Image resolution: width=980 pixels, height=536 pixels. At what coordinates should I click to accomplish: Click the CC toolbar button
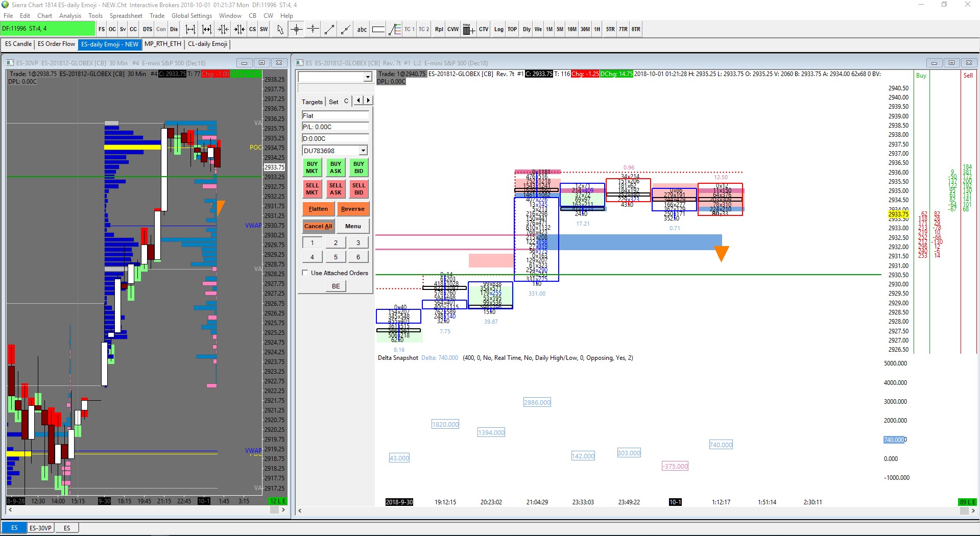[x=133, y=29]
